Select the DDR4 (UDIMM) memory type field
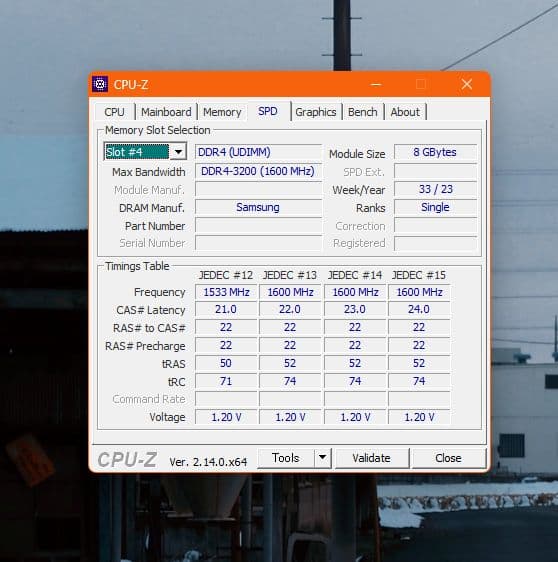This screenshot has width=558, height=562. [258, 152]
